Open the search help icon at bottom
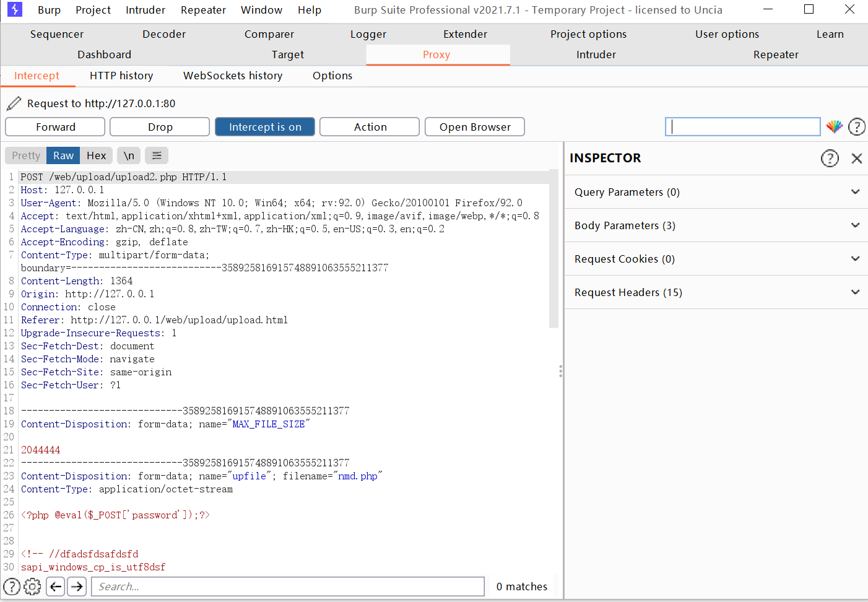Screen dimensions: 868x602 click(x=12, y=586)
